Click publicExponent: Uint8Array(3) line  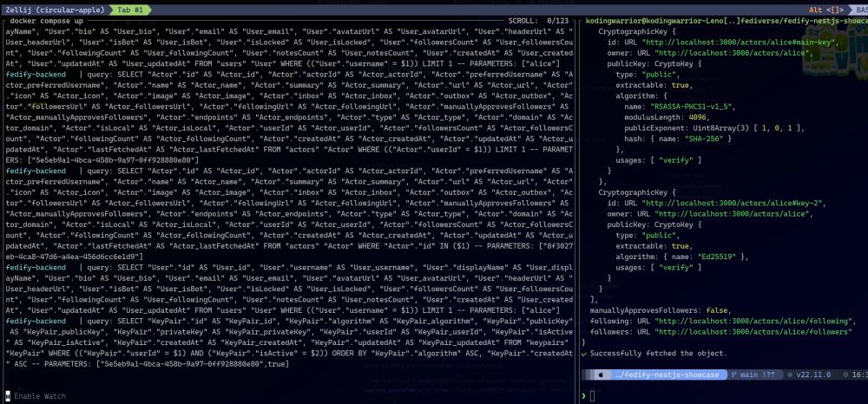coord(714,127)
